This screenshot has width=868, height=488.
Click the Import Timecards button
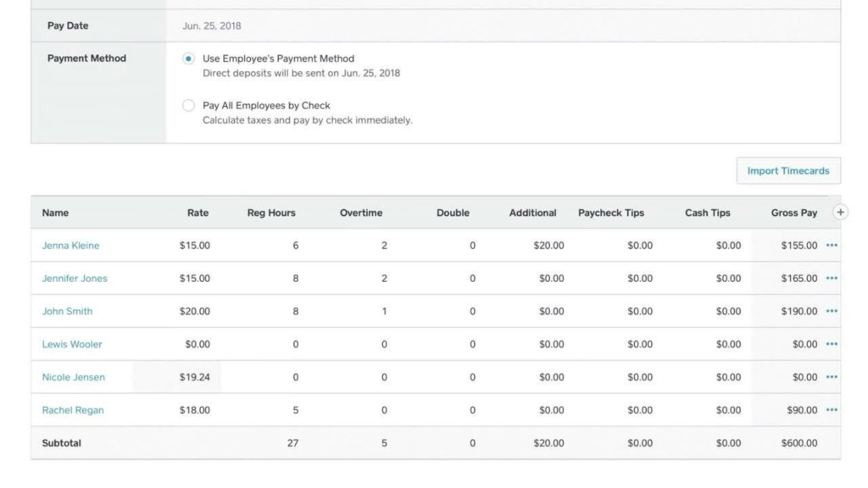tap(787, 170)
